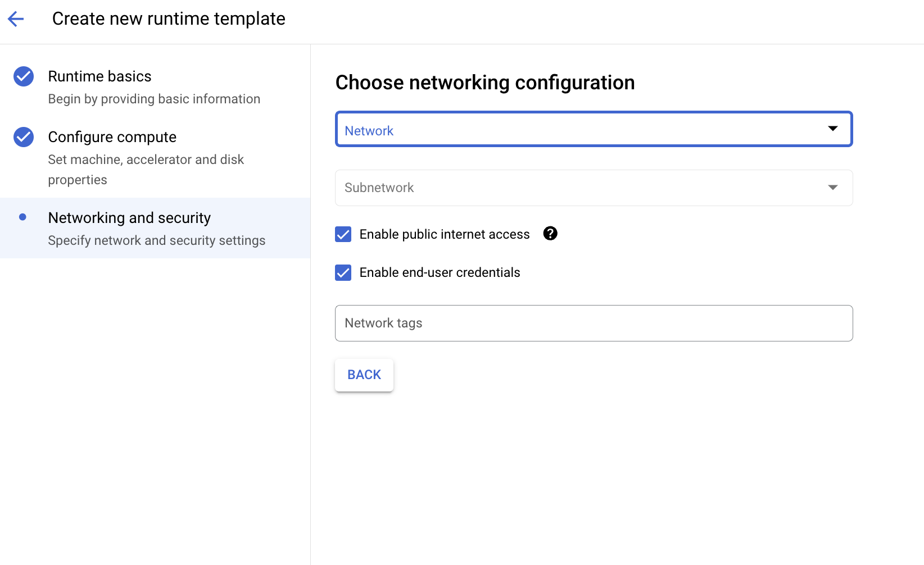The image size is (924, 565).
Task: Select the Configure compute step
Action: tap(112, 136)
